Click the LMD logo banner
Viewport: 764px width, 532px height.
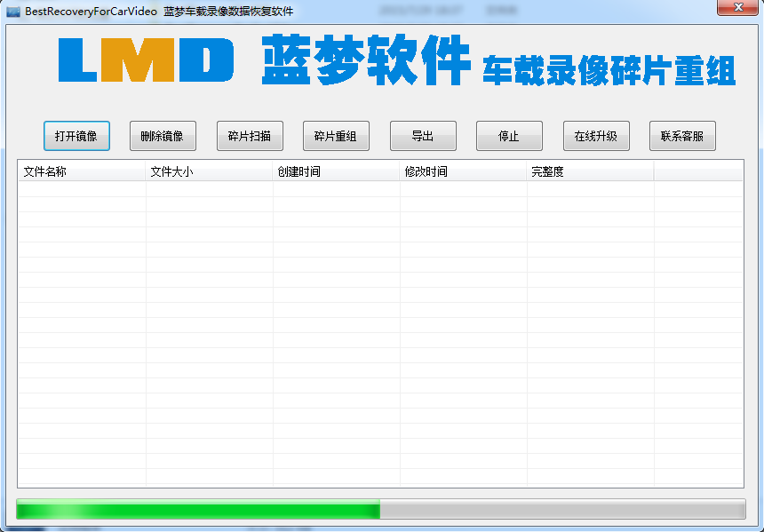point(146,60)
